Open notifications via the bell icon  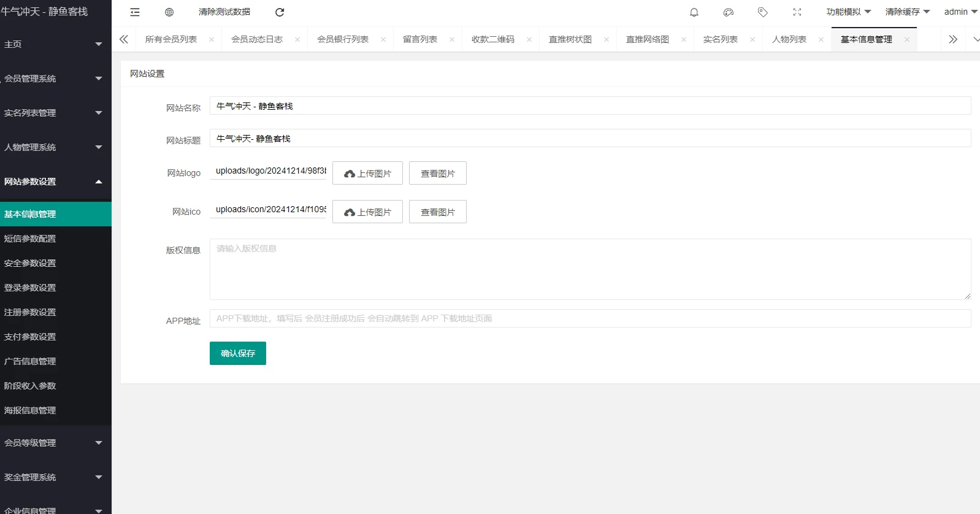coord(694,12)
